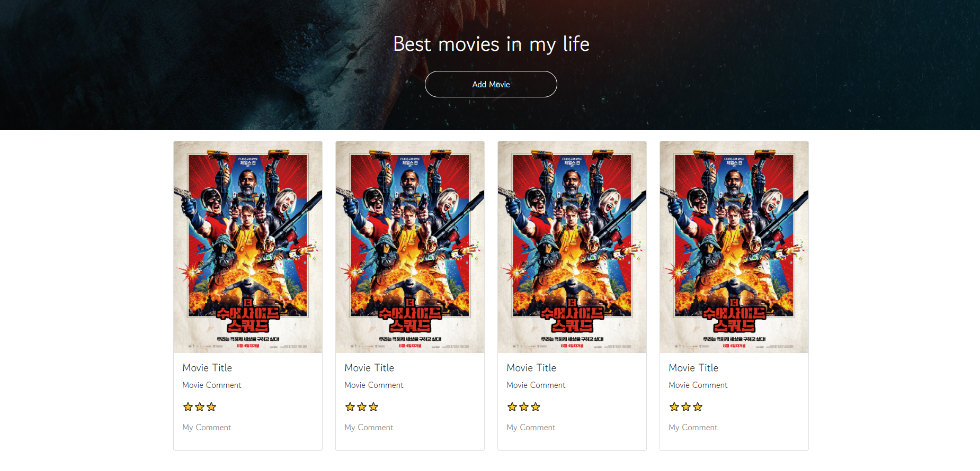Viewport: 980px width, 471px height.
Task: Click second star in the first card
Action: (x=200, y=407)
